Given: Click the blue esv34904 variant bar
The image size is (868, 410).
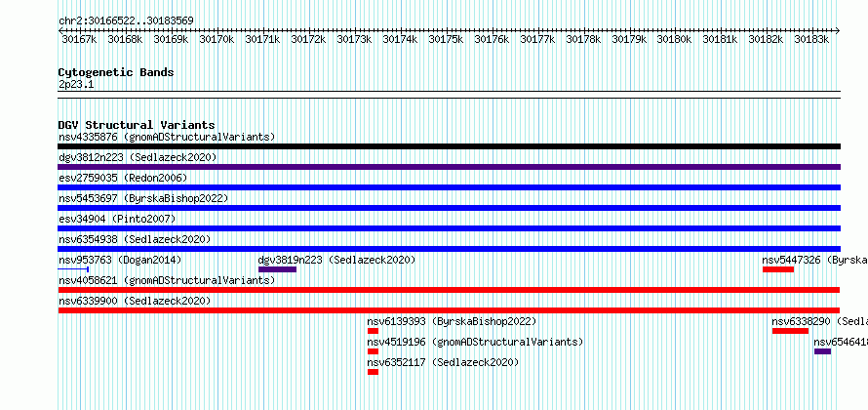Looking at the screenshot, I should [x=449, y=228].
